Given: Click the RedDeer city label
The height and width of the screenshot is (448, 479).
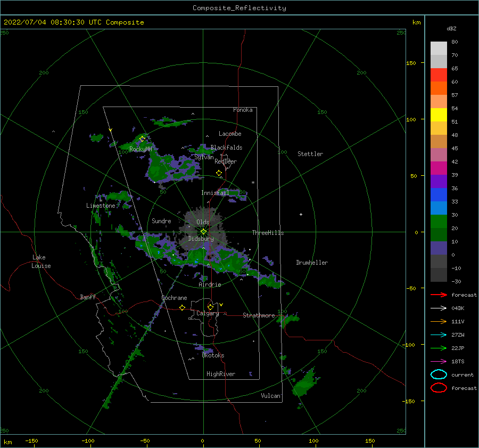Looking at the screenshot, I should (x=226, y=161).
